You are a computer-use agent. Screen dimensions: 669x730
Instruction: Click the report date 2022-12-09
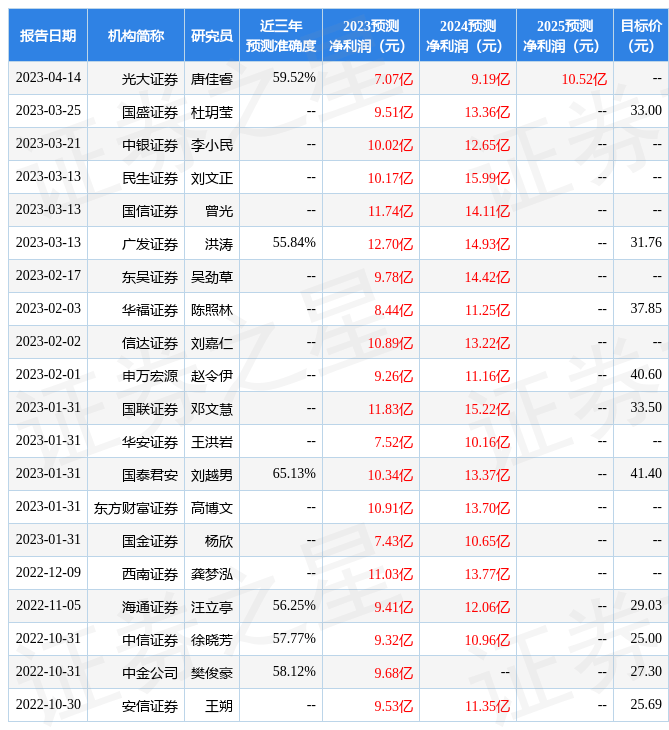pyautogui.click(x=48, y=573)
